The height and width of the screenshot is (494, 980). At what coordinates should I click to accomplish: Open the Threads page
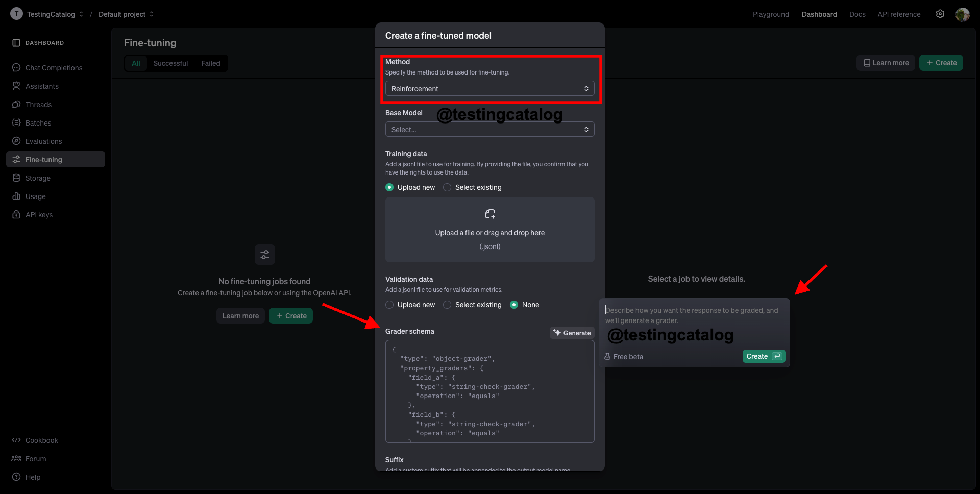tap(38, 104)
